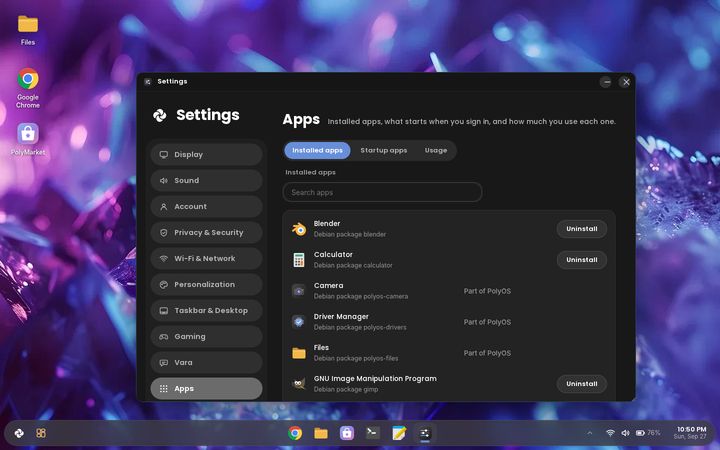720x450 pixels.
Task: Open the Notes app from the taskbar
Action: 399,433
